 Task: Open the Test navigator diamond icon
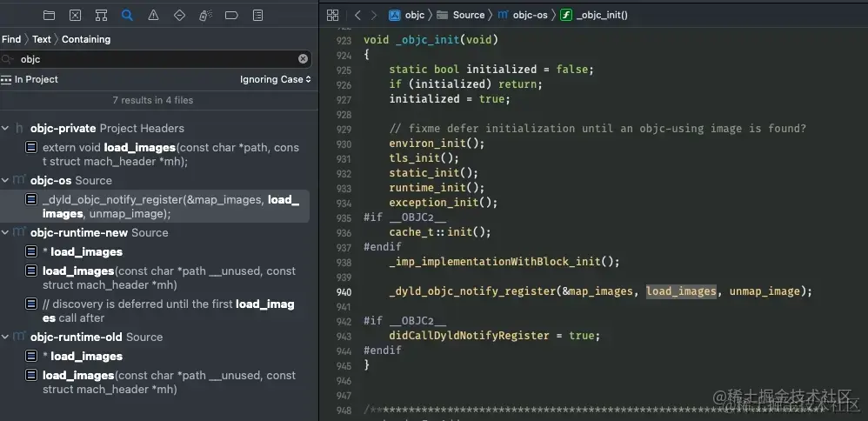[179, 16]
